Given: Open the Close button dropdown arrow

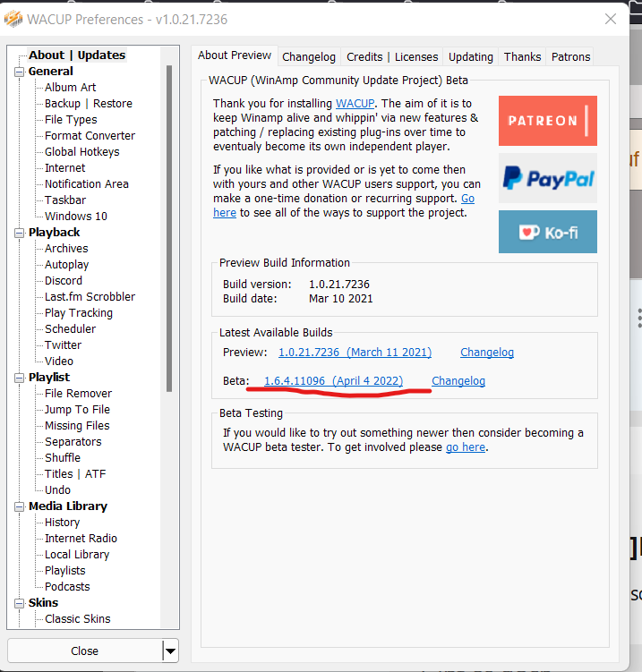Looking at the screenshot, I should (170, 651).
